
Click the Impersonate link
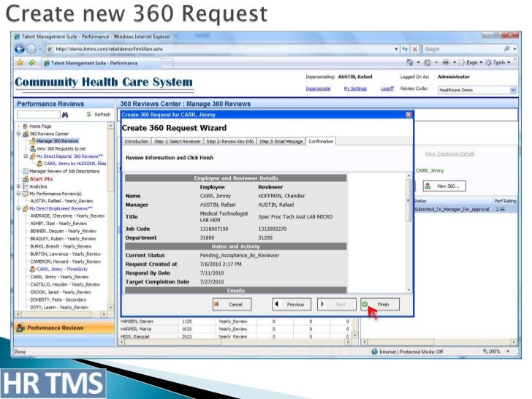click(318, 88)
